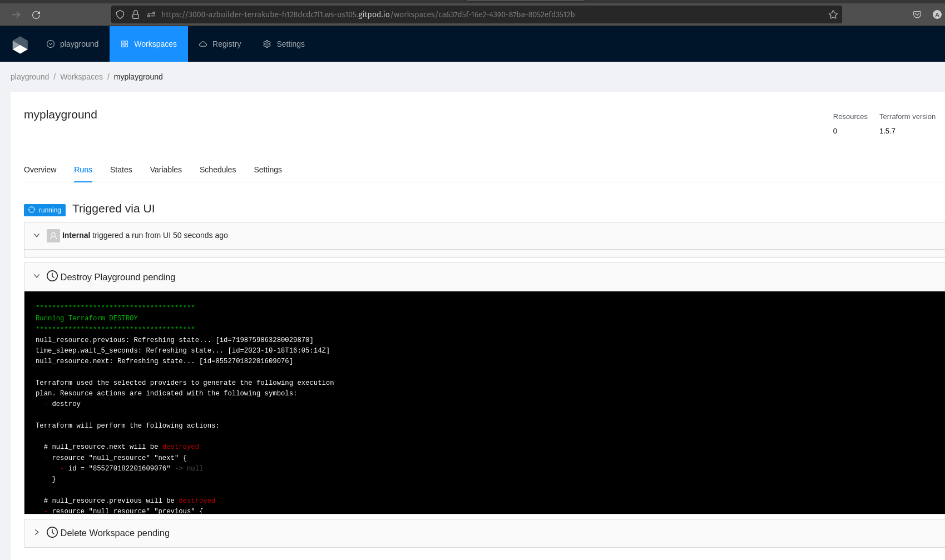
Task: Click the browser account avatar icon
Action: tap(937, 15)
